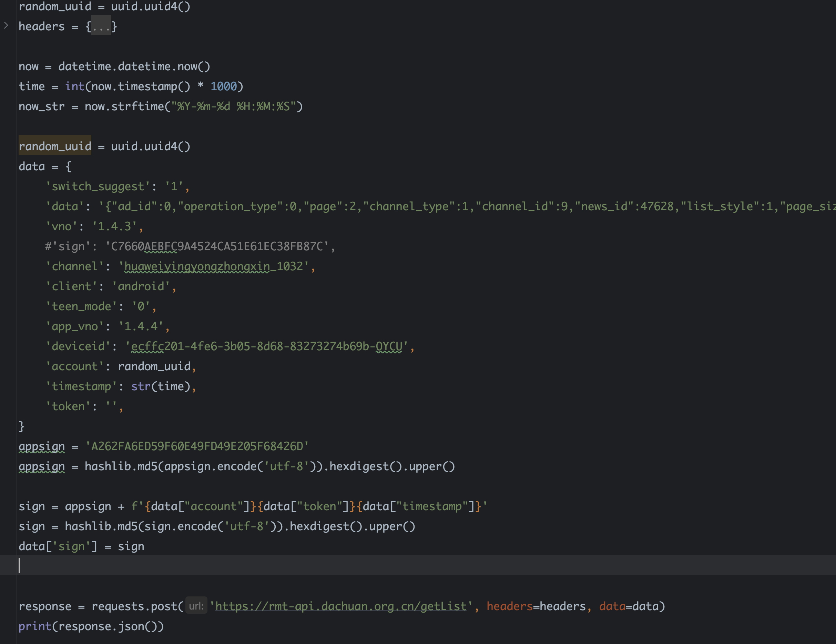Click the headers=headers keyword argument
The image size is (836, 644).
pos(536,606)
